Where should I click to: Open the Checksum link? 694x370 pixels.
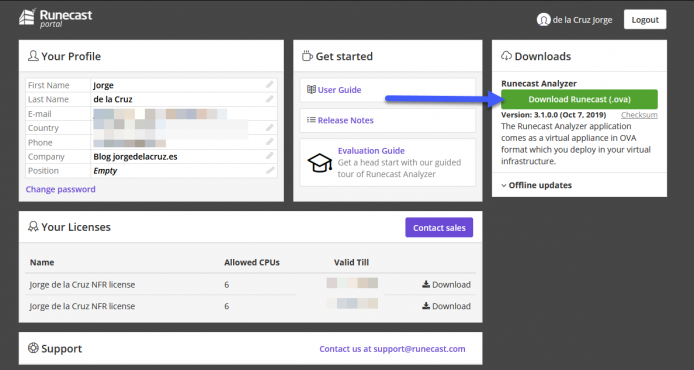(x=639, y=115)
